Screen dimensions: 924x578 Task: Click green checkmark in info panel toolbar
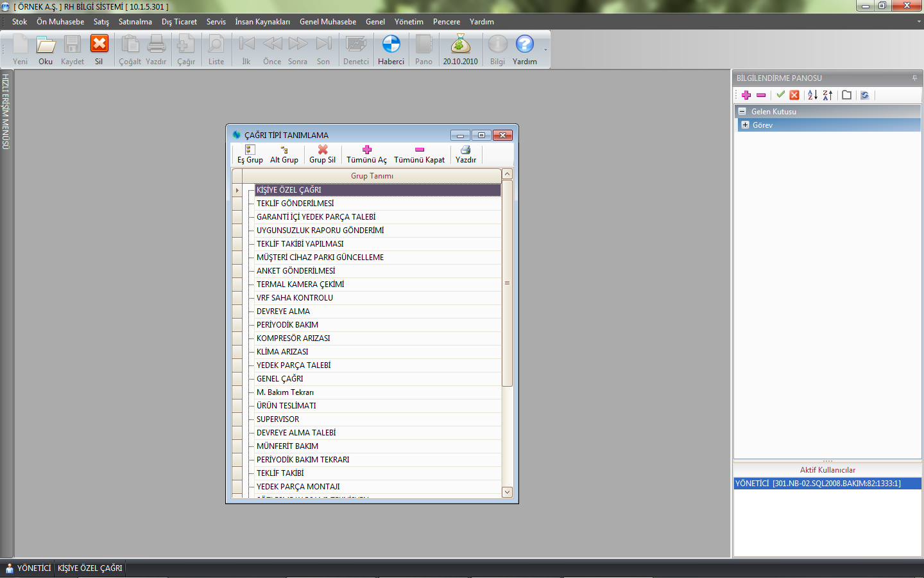pos(780,95)
